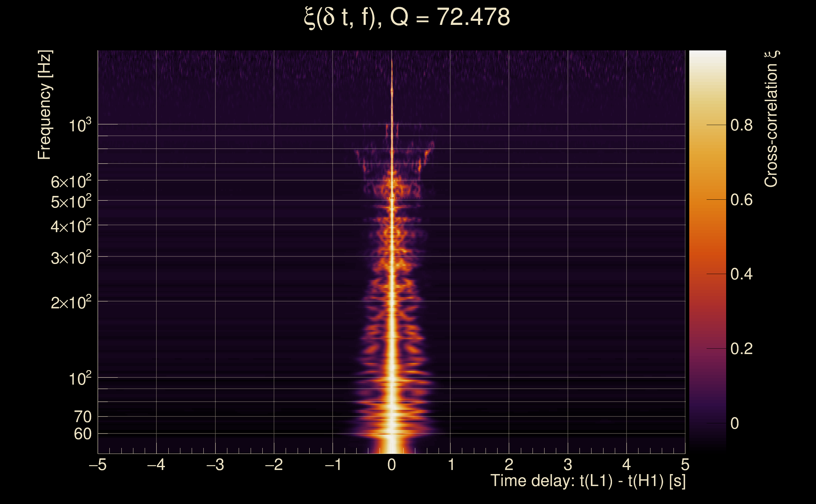This screenshot has width=816, height=504.
Task: Click the x-axis tick label '5'
Action: click(x=685, y=465)
